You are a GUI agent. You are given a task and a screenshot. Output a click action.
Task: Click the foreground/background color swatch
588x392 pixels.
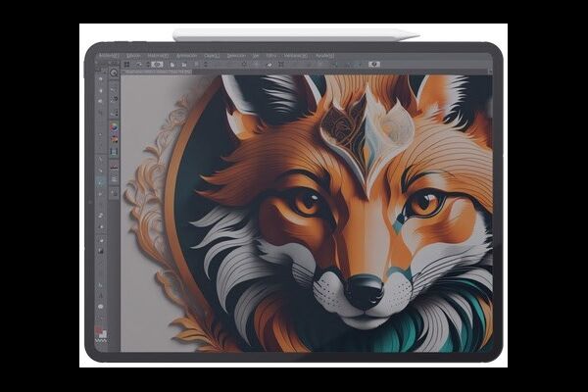pyautogui.click(x=101, y=332)
